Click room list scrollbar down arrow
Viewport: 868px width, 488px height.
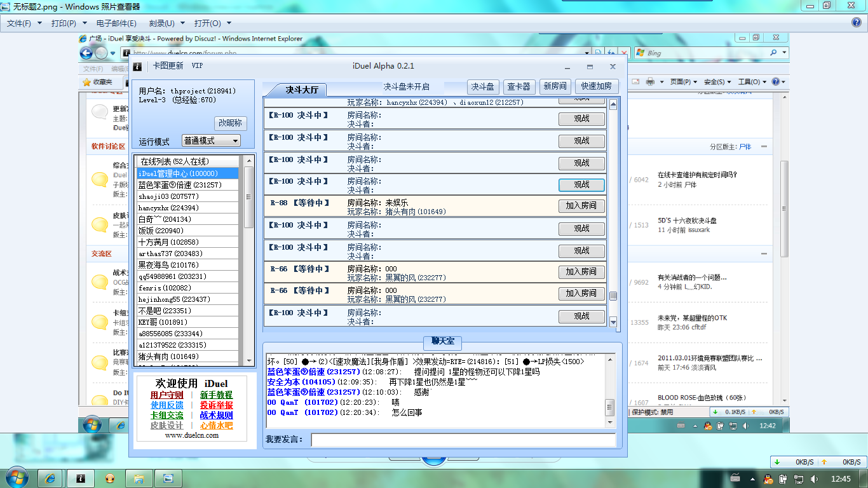(613, 323)
